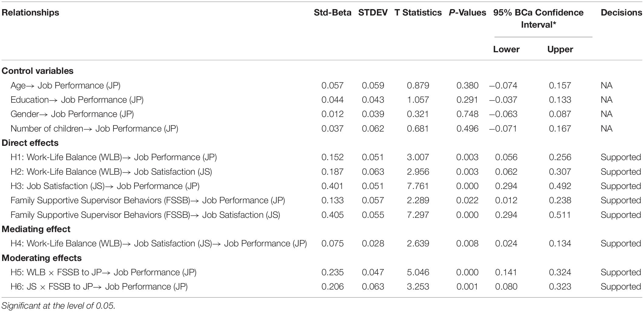Image resolution: width=644 pixels, height=312 pixels.
Task: Select lower bound −0.074 in Age row
Action: [503, 86]
